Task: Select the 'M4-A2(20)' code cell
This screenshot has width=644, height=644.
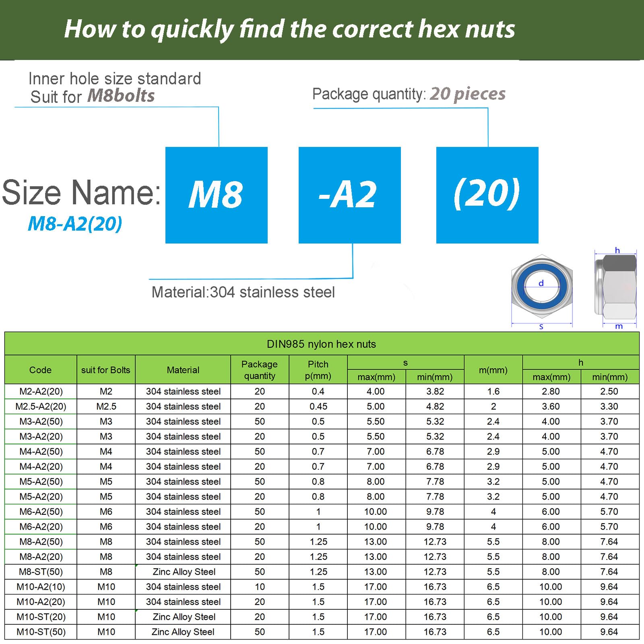Action: pos(41,466)
